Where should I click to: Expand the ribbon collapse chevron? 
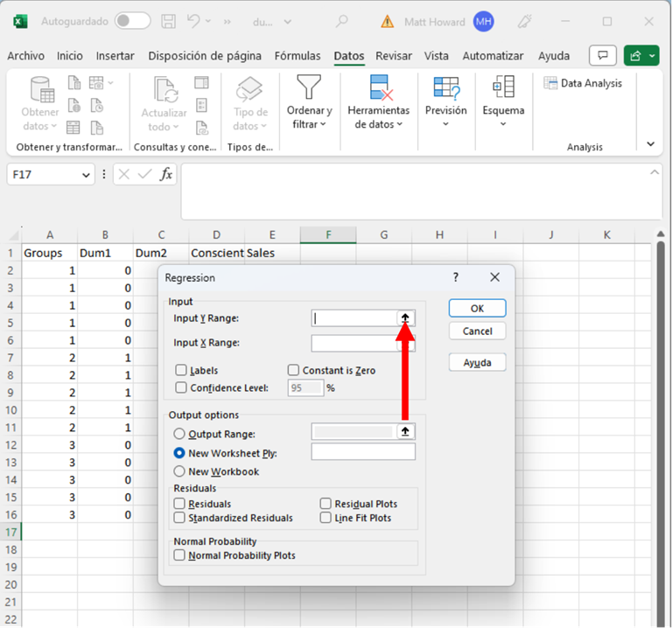(x=650, y=144)
